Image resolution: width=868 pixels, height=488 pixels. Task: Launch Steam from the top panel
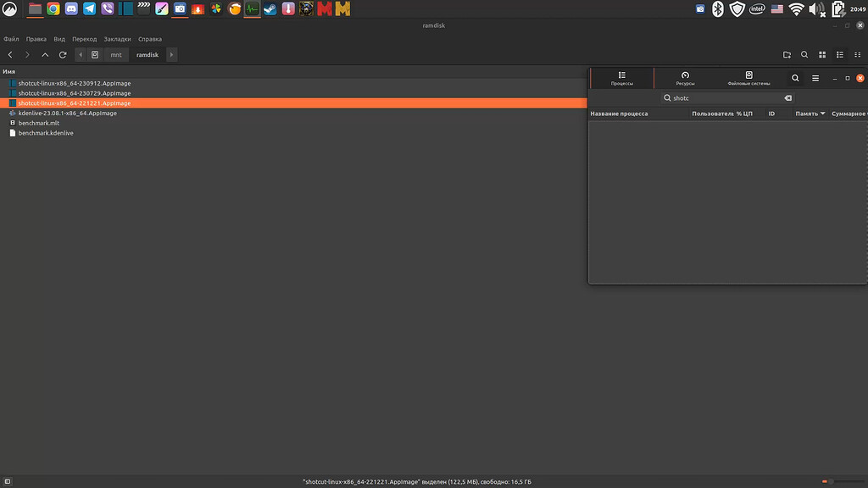[270, 8]
